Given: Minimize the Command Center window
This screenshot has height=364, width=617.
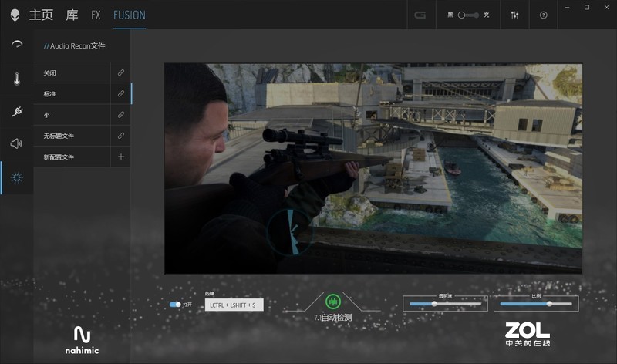Looking at the screenshot, I should [x=567, y=8].
